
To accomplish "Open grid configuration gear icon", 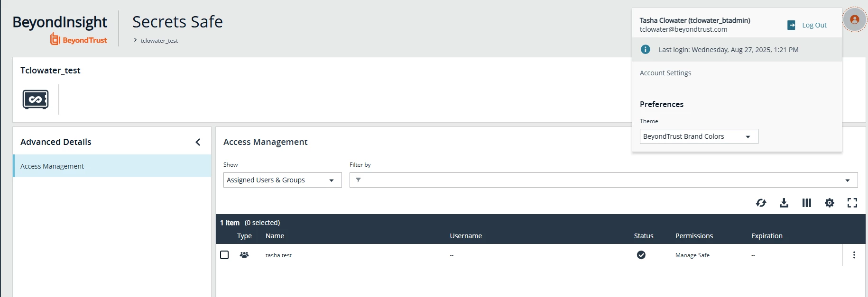I will [829, 203].
